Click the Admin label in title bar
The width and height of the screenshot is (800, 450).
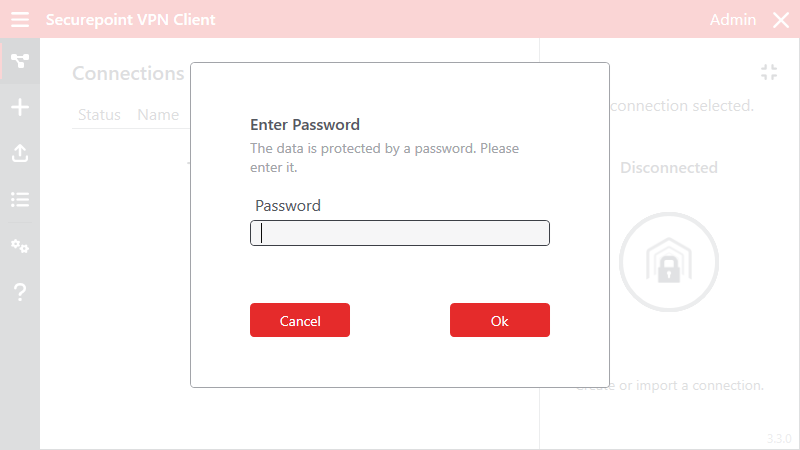(733, 20)
